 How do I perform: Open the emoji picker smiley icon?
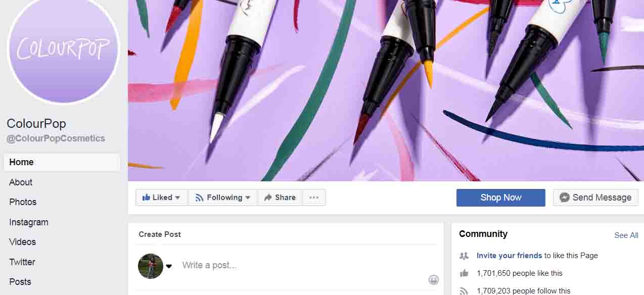click(433, 280)
